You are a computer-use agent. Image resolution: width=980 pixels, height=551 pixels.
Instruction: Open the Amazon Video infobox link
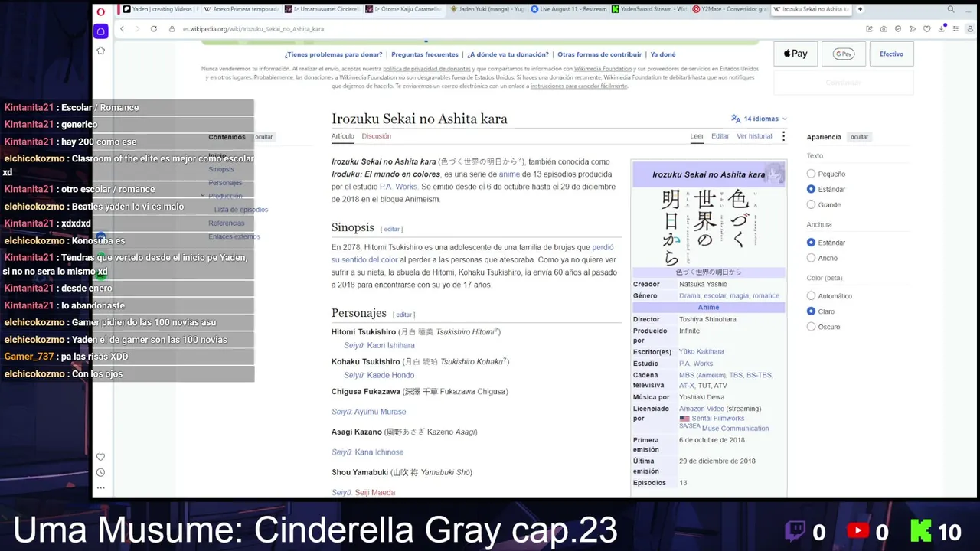click(701, 409)
